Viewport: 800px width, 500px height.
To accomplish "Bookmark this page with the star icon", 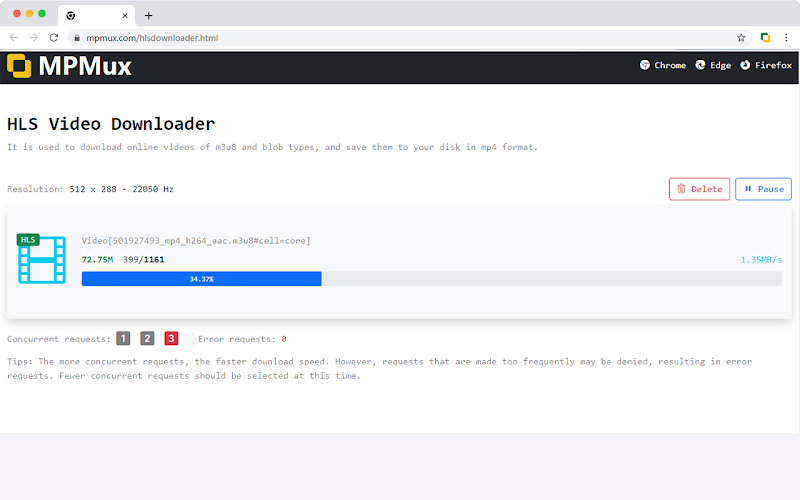I will point(741,38).
